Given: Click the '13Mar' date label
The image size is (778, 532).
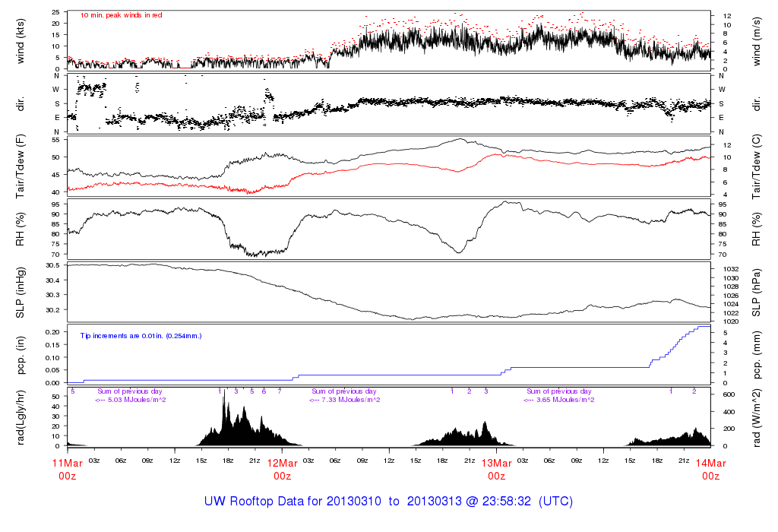Looking at the screenshot, I should click(497, 464).
